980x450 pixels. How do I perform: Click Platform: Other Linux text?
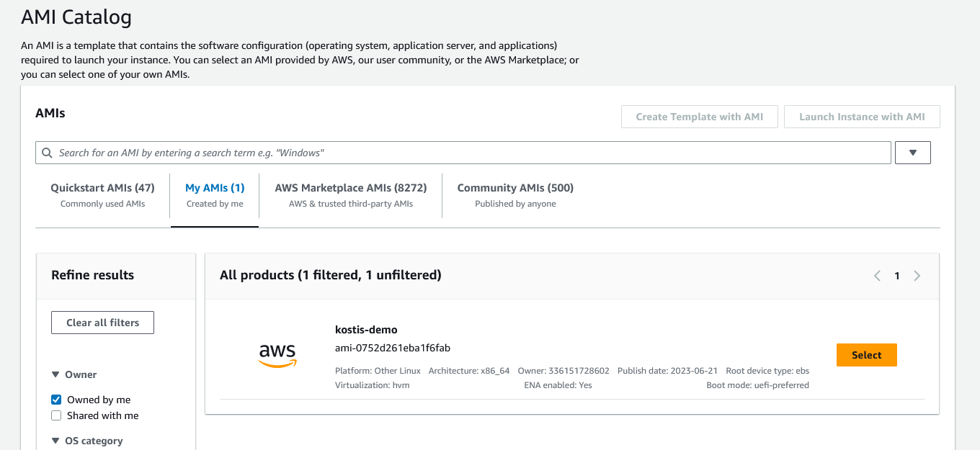(378, 371)
